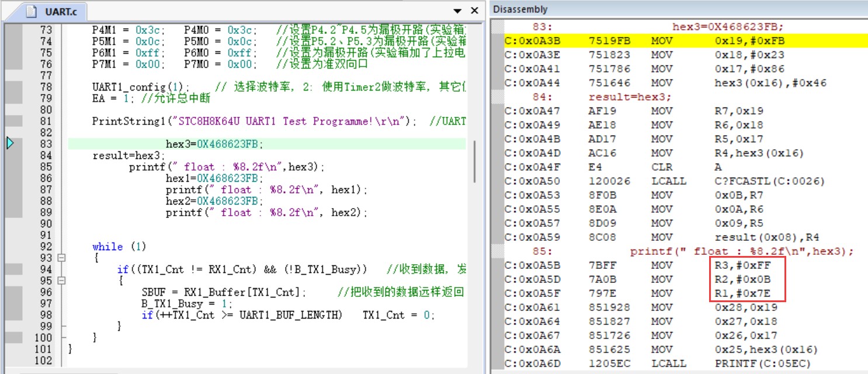Collapse the code fold at line 93
The width and height of the screenshot is (868, 374).
pyautogui.click(x=62, y=258)
